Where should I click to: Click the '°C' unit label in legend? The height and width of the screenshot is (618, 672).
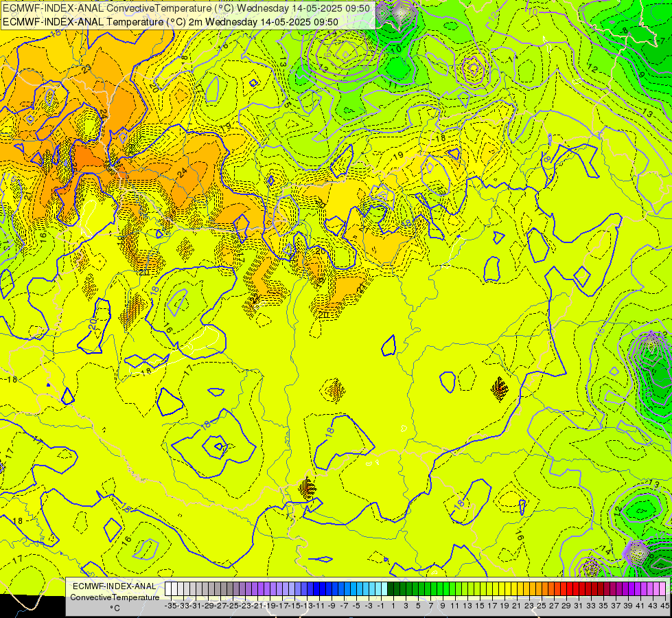click(x=115, y=608)
